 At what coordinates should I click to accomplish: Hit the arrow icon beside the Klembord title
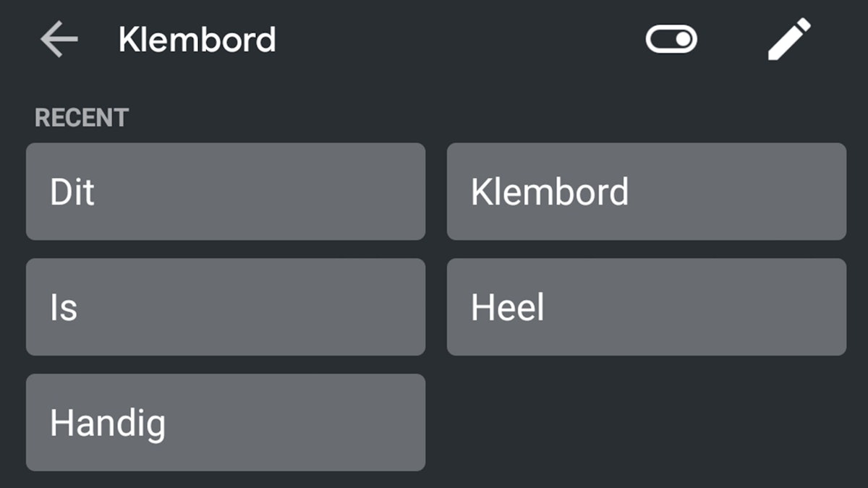60,39
